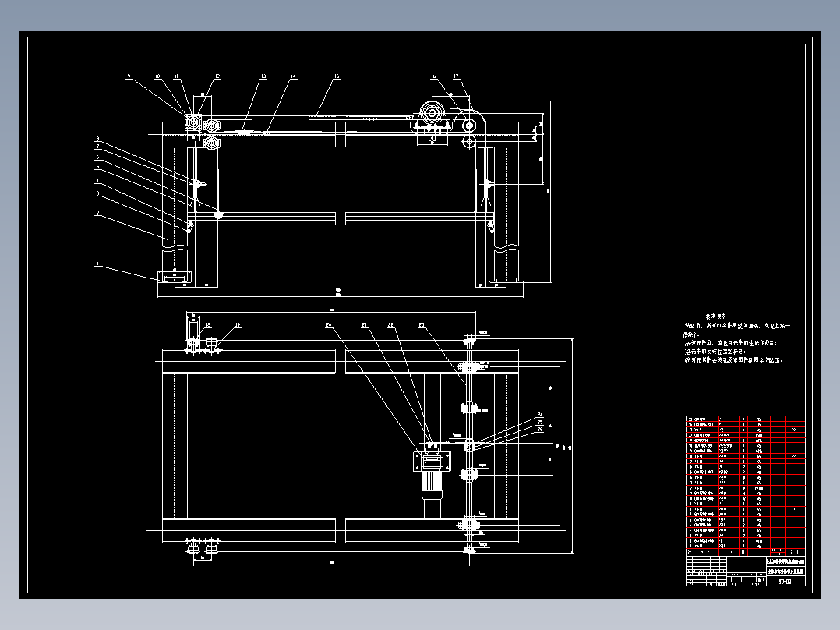Click part balloon number 17
Image resolution: width=840 pixels, height=630 pixels.
(x=457, y=76)
